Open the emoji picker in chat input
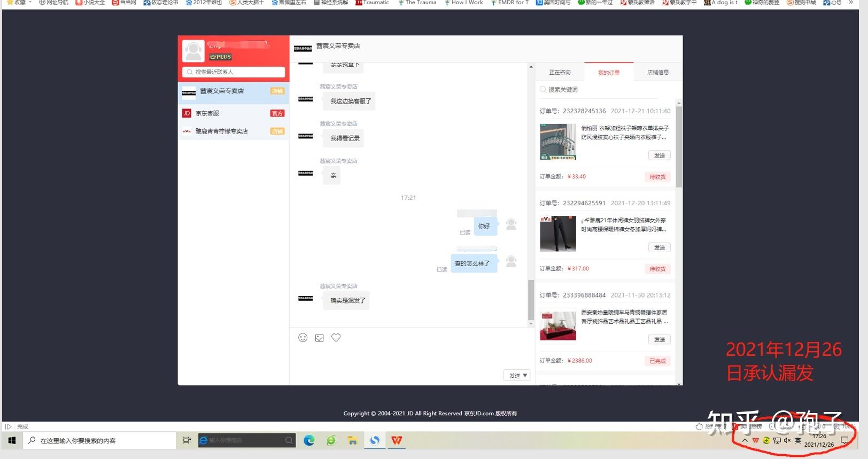868x459 pixels. (x=303, y=338)
